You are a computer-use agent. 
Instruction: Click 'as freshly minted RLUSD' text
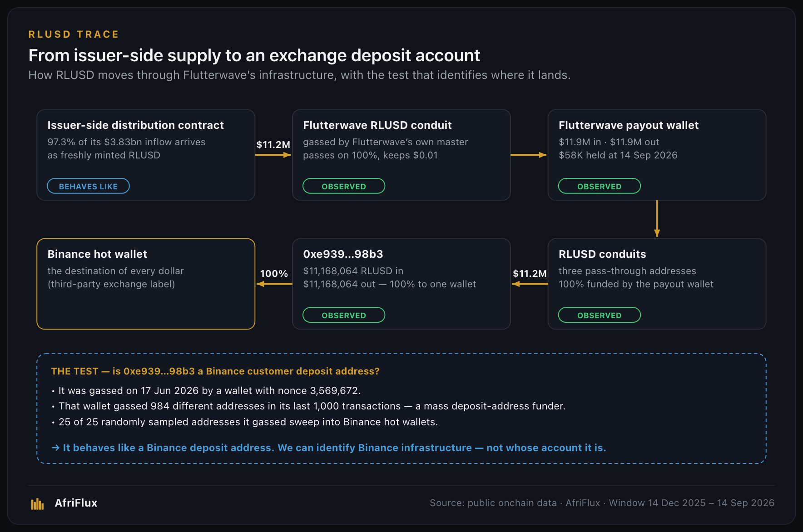(x=104, y=155)
